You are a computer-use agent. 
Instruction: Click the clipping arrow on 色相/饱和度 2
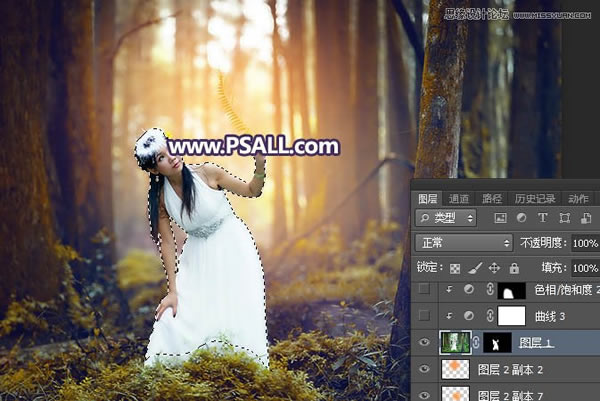point(449,290)
